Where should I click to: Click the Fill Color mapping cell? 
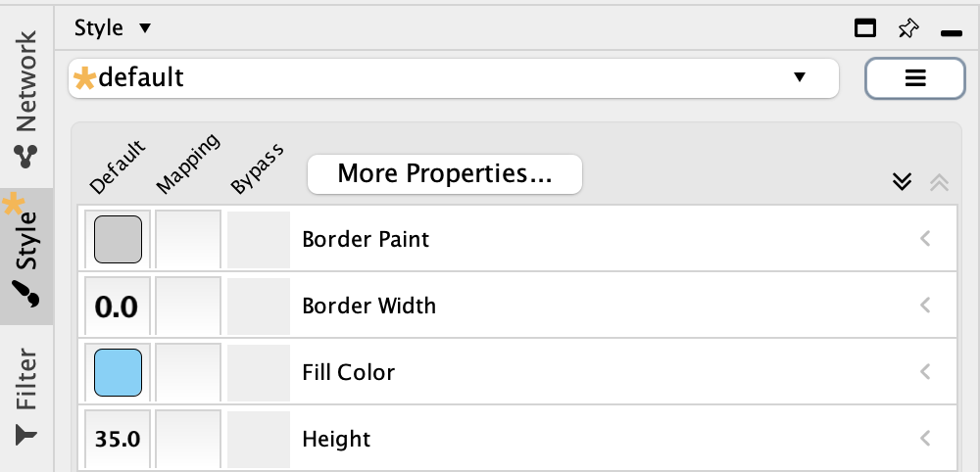pyautogui.click(x=187, y=372)
